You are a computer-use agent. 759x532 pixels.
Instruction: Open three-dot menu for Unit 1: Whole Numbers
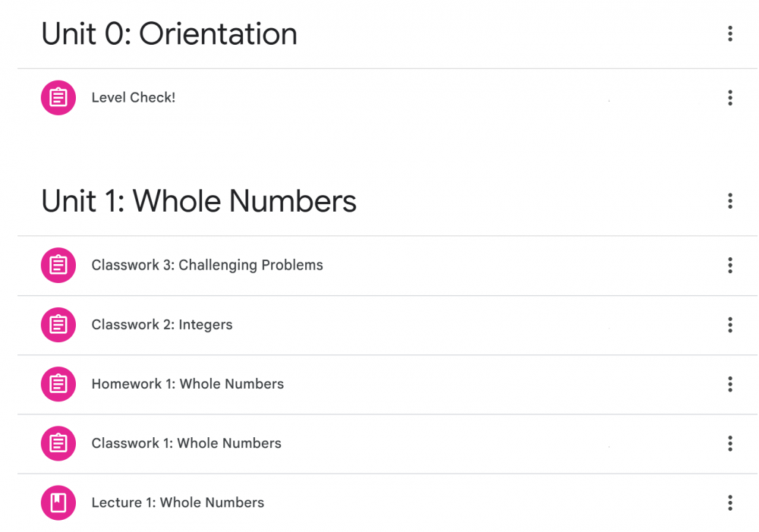coord(730,201)
